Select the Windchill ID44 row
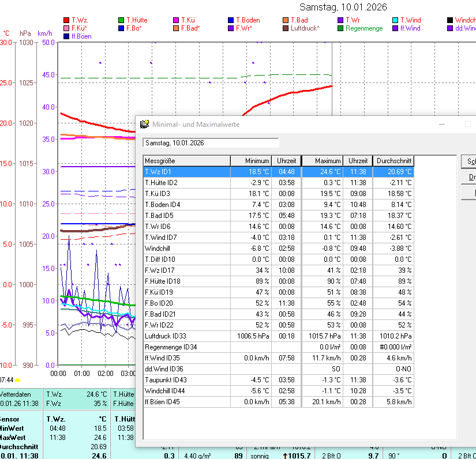The image size is (476, 459). click(x=186, y=391)
